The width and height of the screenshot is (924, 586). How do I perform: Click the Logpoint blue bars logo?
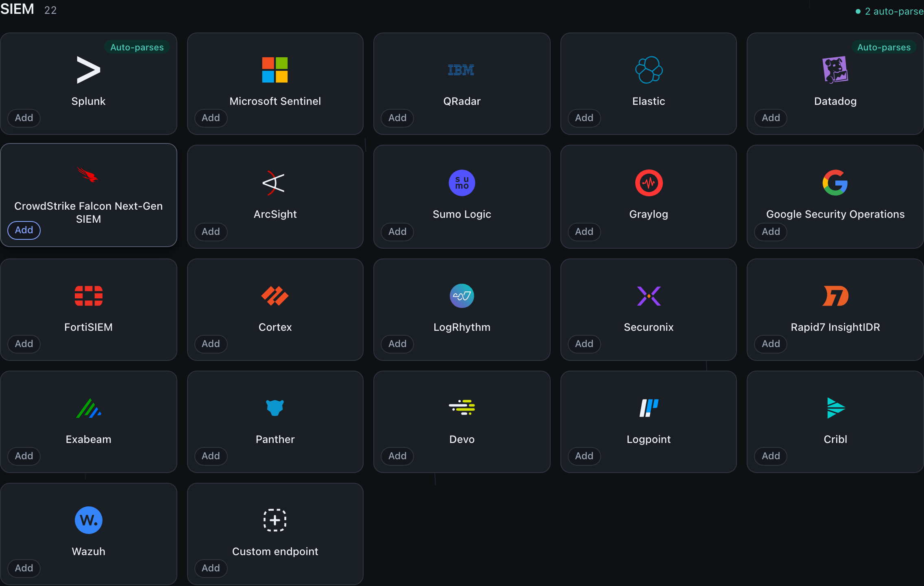point(649,408)
